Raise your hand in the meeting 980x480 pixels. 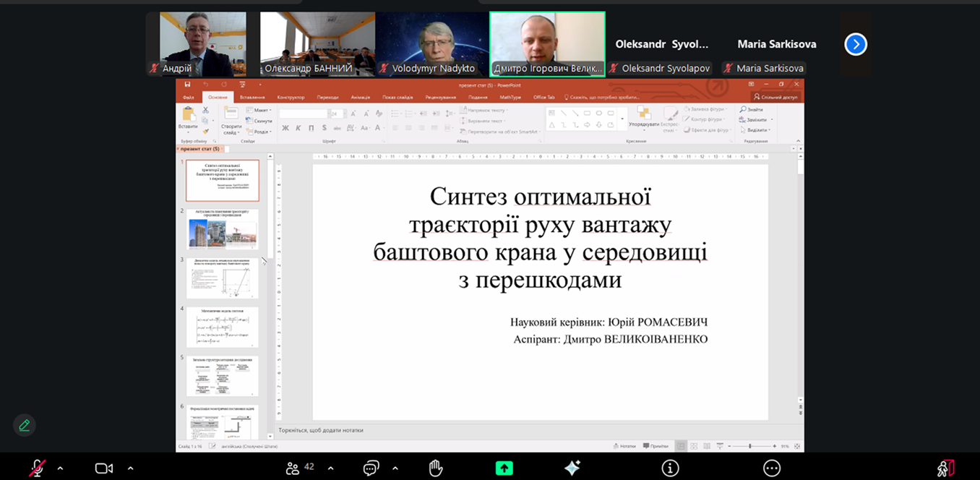coord(435,468)
